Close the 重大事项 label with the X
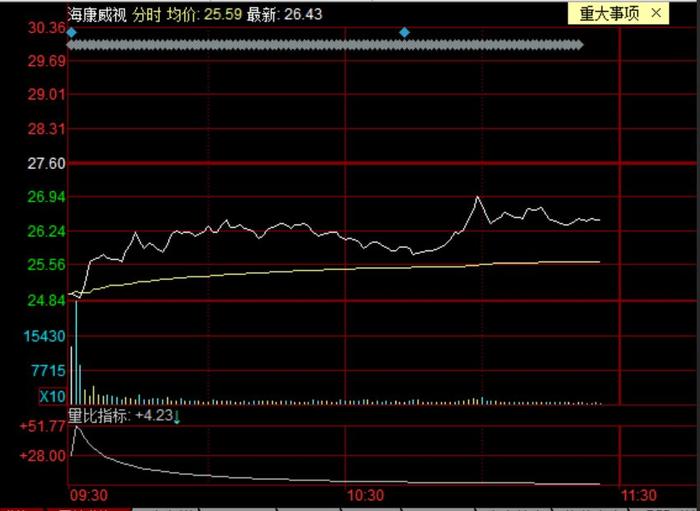Image resolution: width=700 pixels, height=511 pixels. (x=656, y=13)
